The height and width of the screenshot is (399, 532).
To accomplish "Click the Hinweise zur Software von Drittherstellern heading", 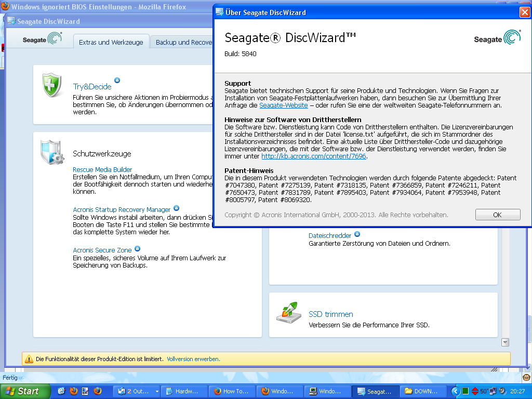I will pos(293,119).
